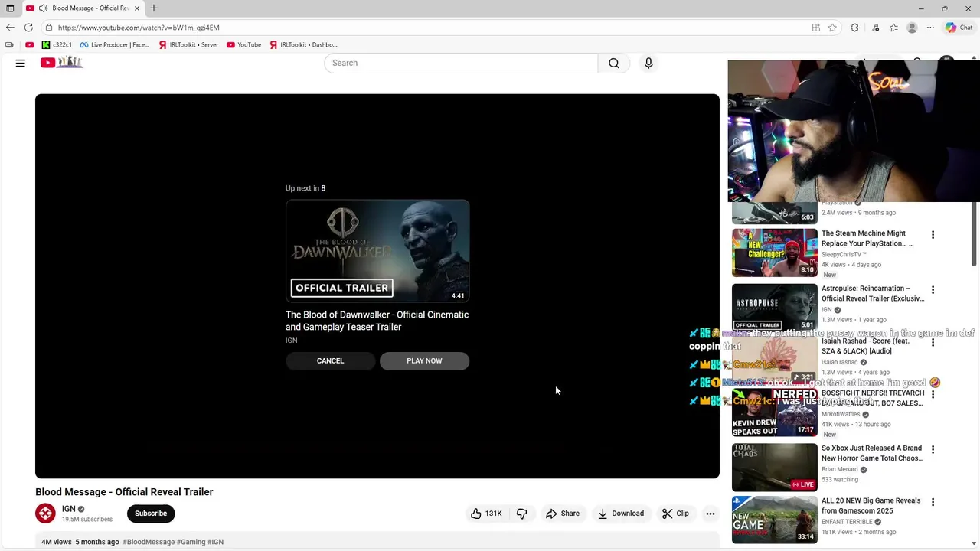Viewport: 980px width, 551px height.
Task: Open the browser profile avatar
Action: pyautogui.click(x=912, y=28)
